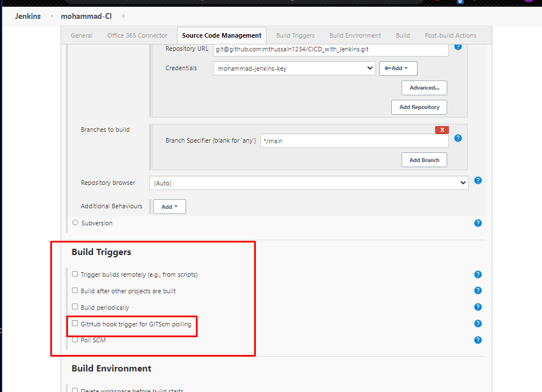Click into the Branch Specifier field
Image resolution: width=542 pixels, height=392 pixels.
coord(354,141)
